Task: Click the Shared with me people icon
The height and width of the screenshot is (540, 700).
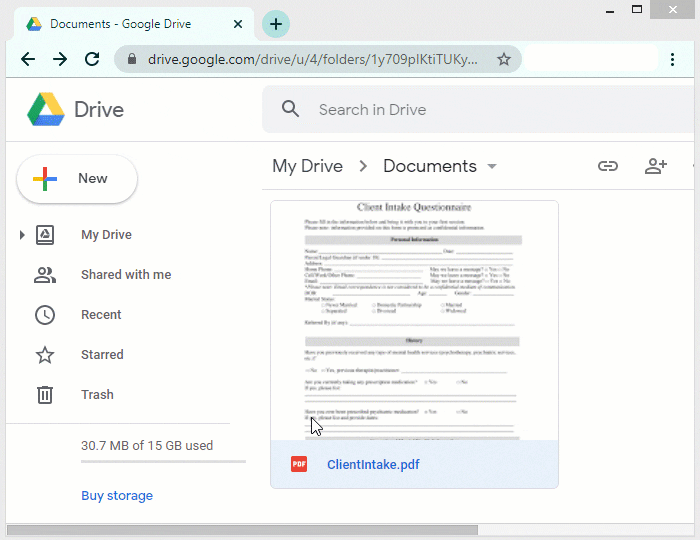Action: click(45, 275)
